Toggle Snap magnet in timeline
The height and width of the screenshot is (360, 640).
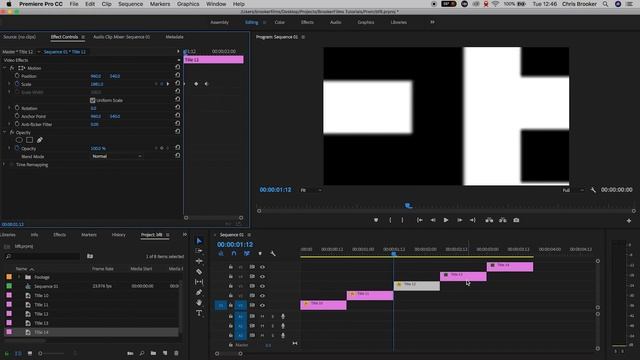pyautogui.click(x=234, y=253)
